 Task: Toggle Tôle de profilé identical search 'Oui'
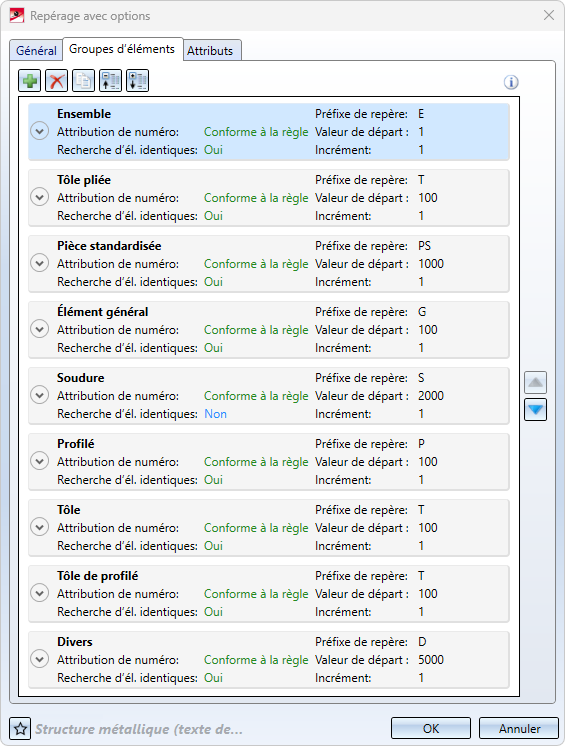(x=213, y=612)
